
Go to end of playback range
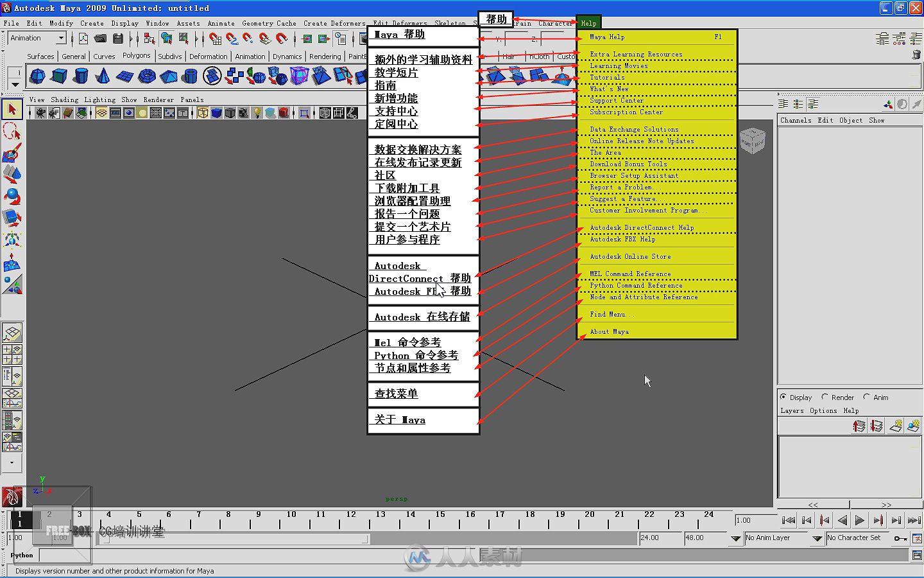point(914,520)
